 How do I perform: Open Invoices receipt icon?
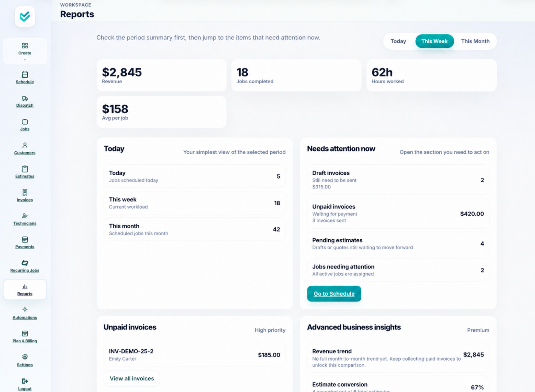pyautogui.click(x=25, y=192)
